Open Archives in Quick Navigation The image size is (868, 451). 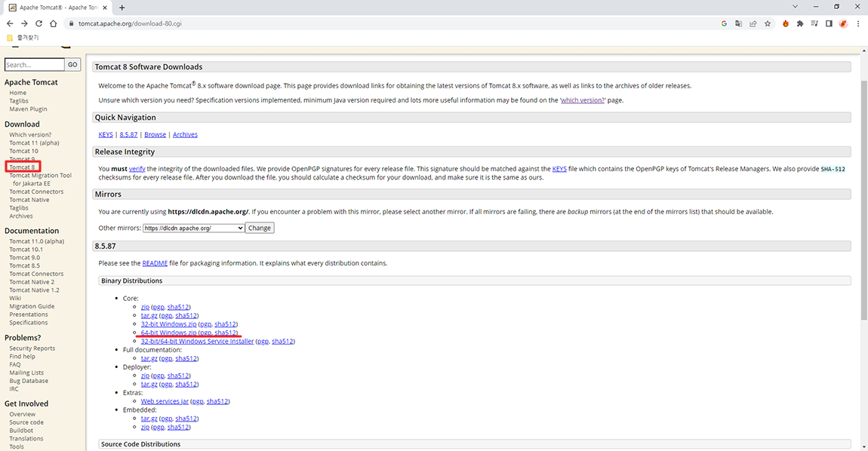tap(185, 134)
